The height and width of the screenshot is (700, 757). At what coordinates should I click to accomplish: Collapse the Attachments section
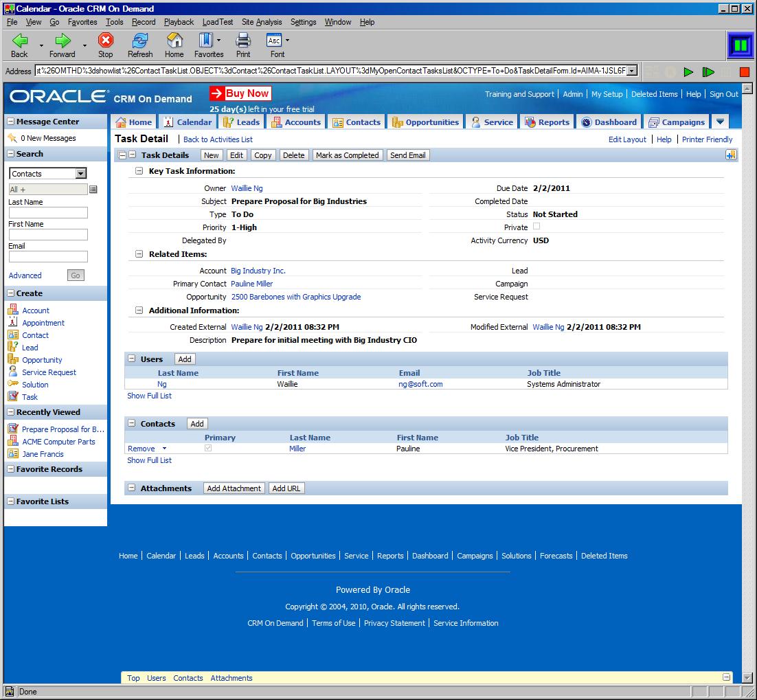pyautogui.click(x=131, y=488)
